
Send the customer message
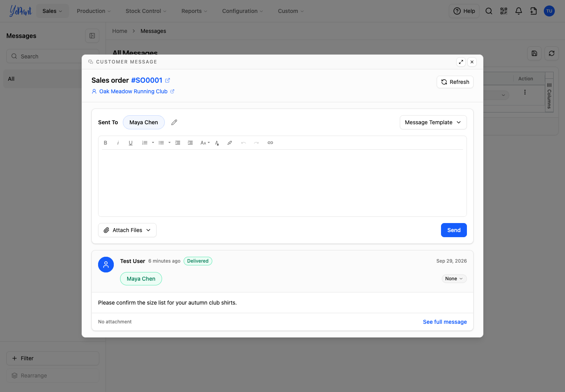coord(454,230)
